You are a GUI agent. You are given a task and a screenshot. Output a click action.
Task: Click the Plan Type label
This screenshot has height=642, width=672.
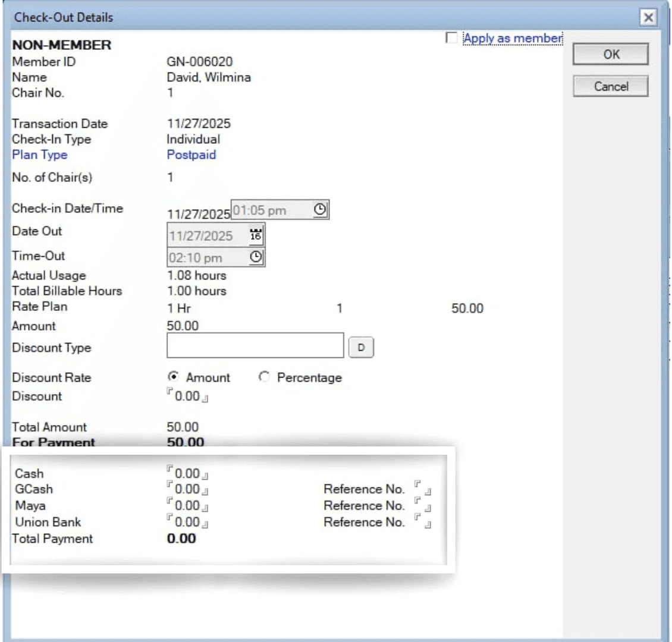(x=39, y=155)
